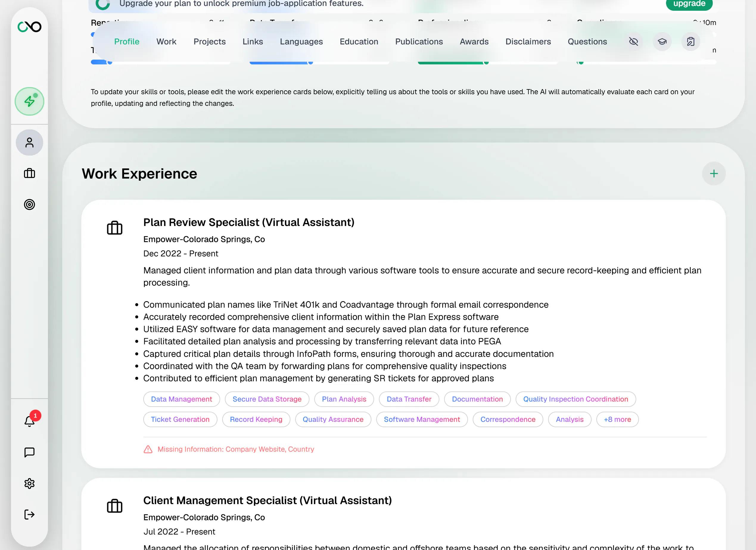The width and height of the screenshot is (756, 550).
Task: Click the green upgrade button
Action: coord(689,4)
